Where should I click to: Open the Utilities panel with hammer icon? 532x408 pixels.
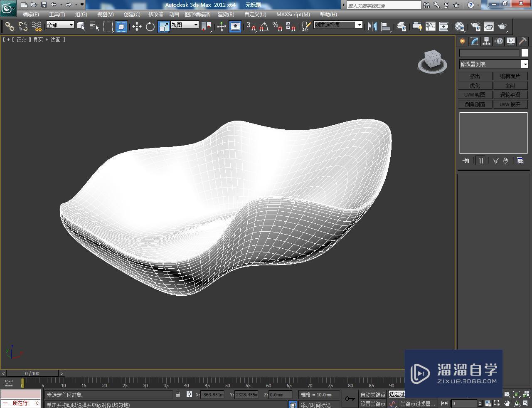[x=522, y=41]
